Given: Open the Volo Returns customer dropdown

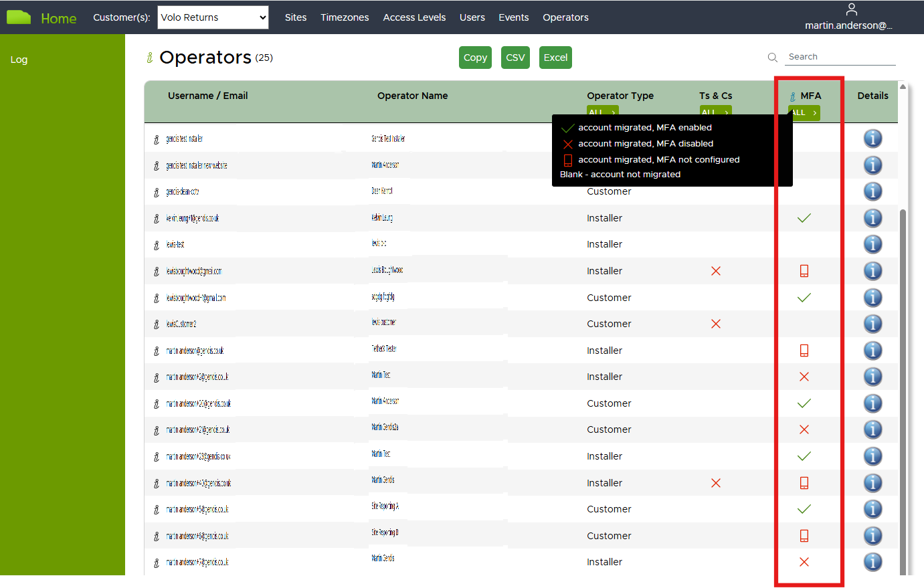Looking at the screenshot, I should pos(213,17).
